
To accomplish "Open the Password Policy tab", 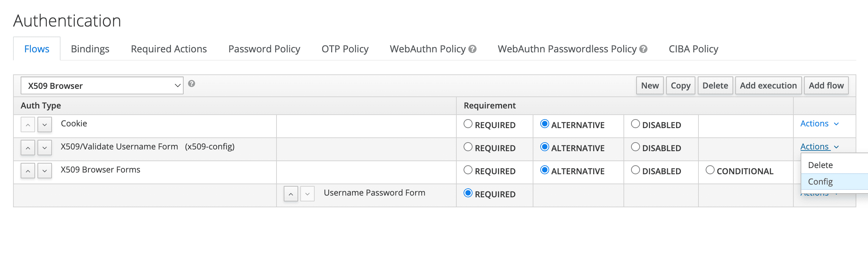I will click(x=264, y=49).
